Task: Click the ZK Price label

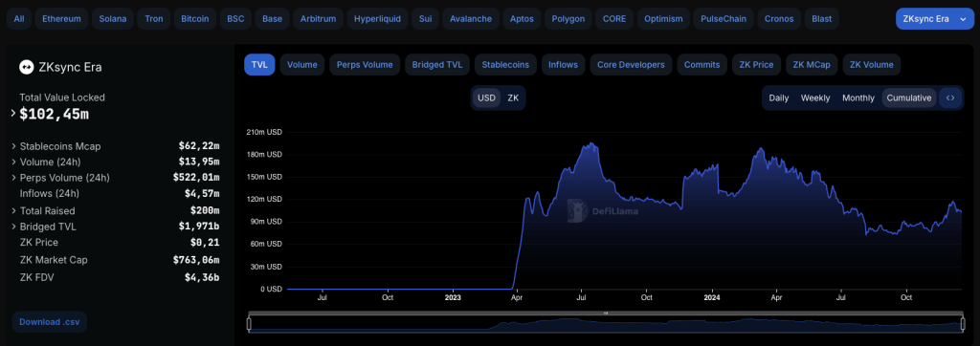Action: tap(38, 243)
